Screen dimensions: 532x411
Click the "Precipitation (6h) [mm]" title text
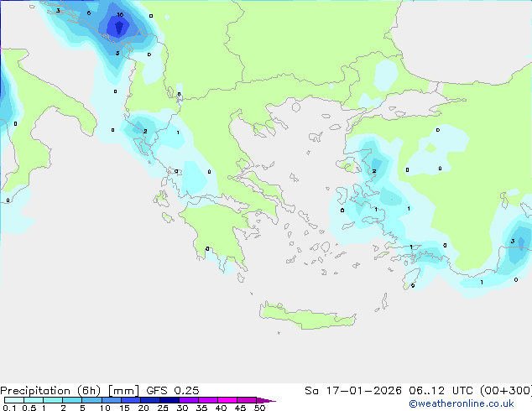point(70,391)
